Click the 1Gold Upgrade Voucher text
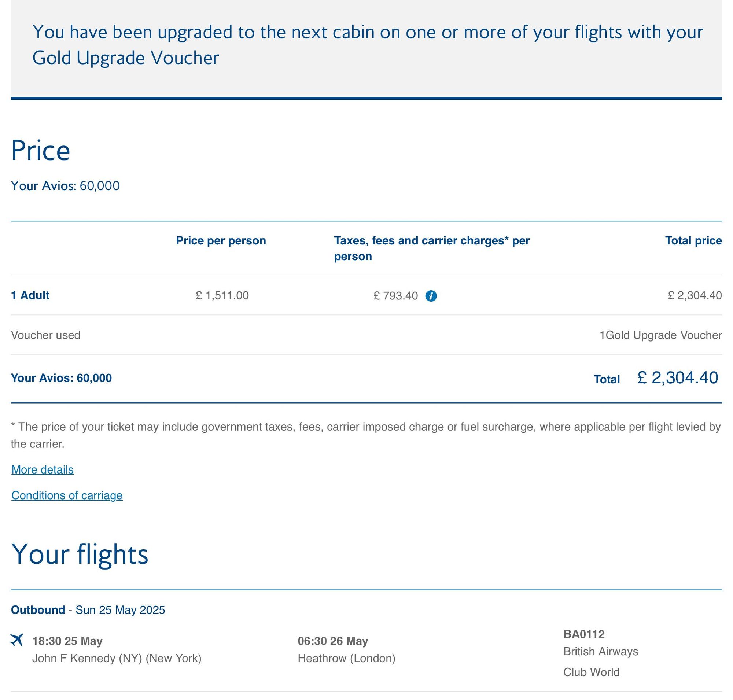This screenshot has height=700, width=733. pos(660,335)
